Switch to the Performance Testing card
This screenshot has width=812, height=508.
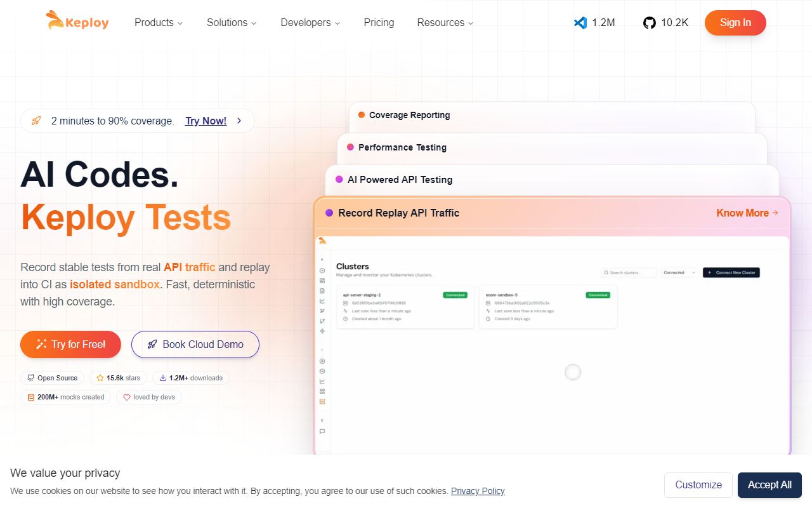402,147
